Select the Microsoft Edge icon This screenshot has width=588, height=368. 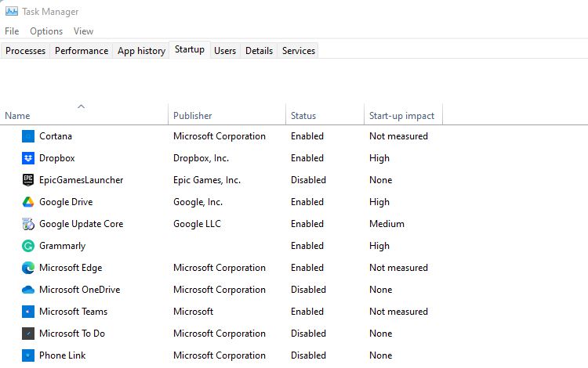pyautogui.click(x=28, y=268)
